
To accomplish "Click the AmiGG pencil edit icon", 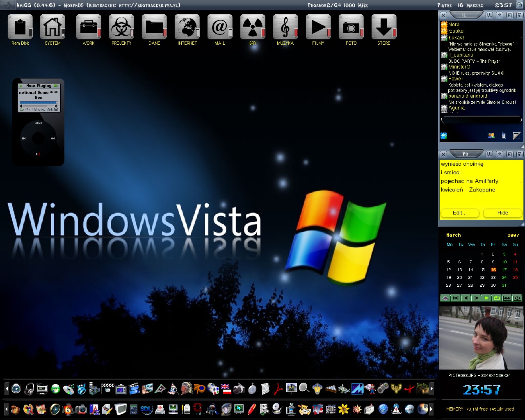I will pos(517,135).
